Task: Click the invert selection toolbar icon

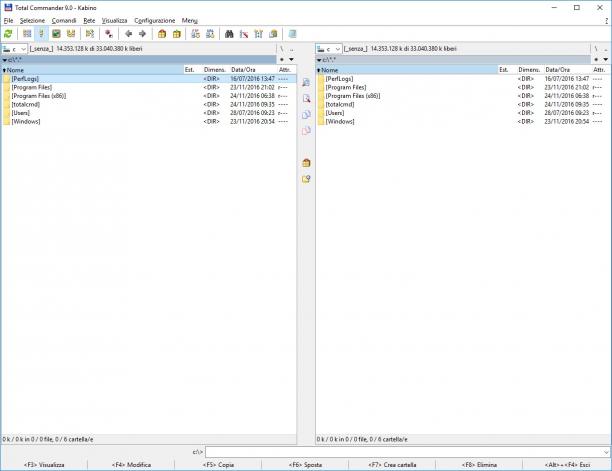Action: tap(90, 34)
